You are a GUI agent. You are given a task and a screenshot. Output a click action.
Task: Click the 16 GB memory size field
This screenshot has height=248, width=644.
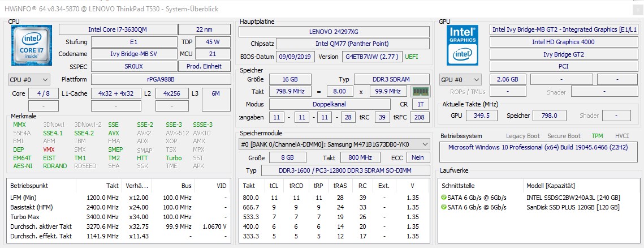[290, 79]
